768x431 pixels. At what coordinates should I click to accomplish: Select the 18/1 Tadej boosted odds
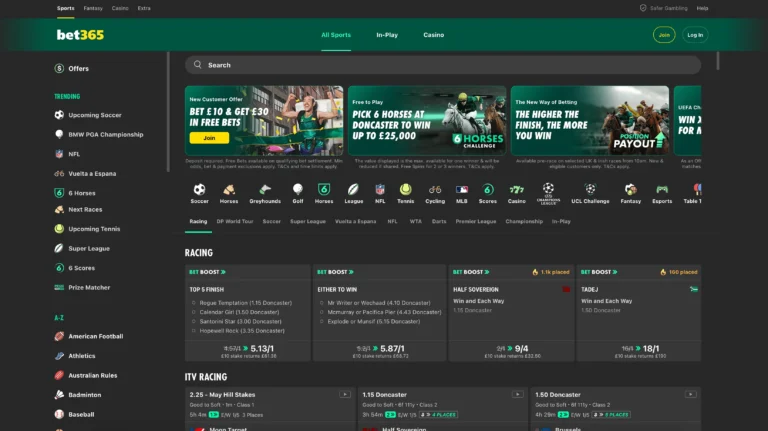[x=652, y=348]
